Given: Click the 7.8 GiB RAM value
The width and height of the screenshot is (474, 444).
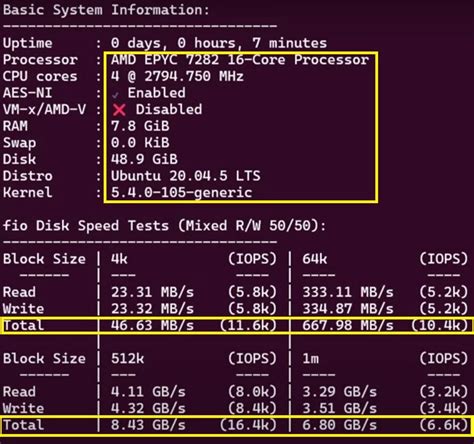Looking at the screenshot, I should click(140, 126).
